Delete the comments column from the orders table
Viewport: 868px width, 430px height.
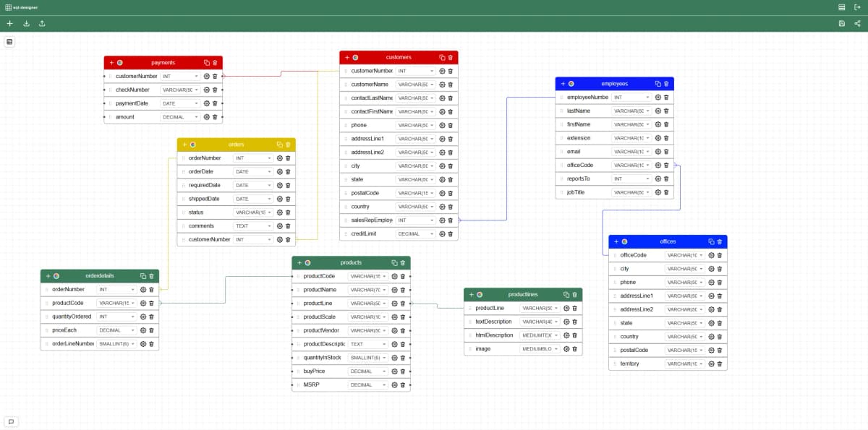tap(288, 225)
